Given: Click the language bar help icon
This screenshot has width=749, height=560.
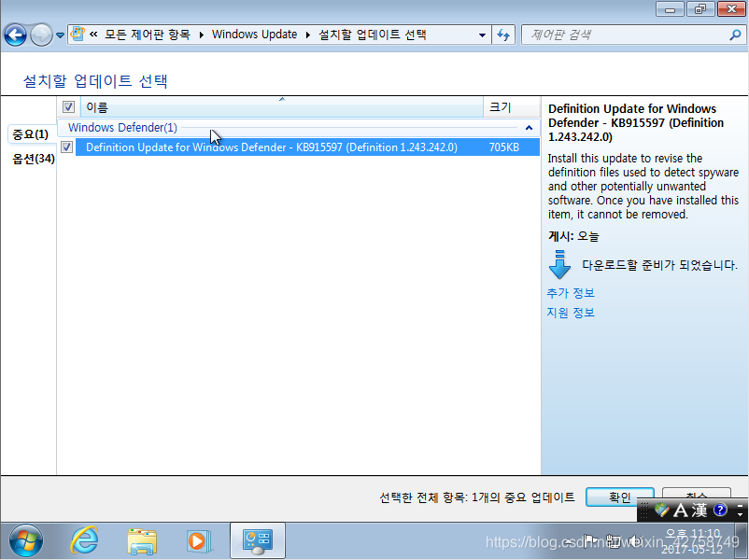Looking at the screenshot, I should [720, 510].
